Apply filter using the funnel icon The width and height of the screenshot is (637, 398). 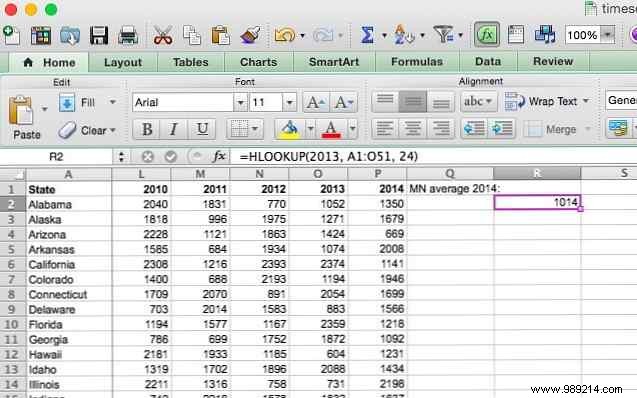point(444,35)
